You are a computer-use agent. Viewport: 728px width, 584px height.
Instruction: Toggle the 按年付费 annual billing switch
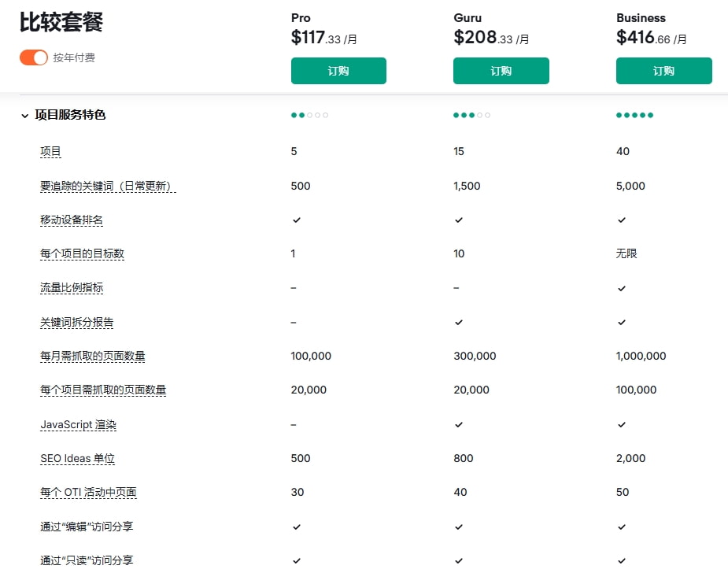32,57
